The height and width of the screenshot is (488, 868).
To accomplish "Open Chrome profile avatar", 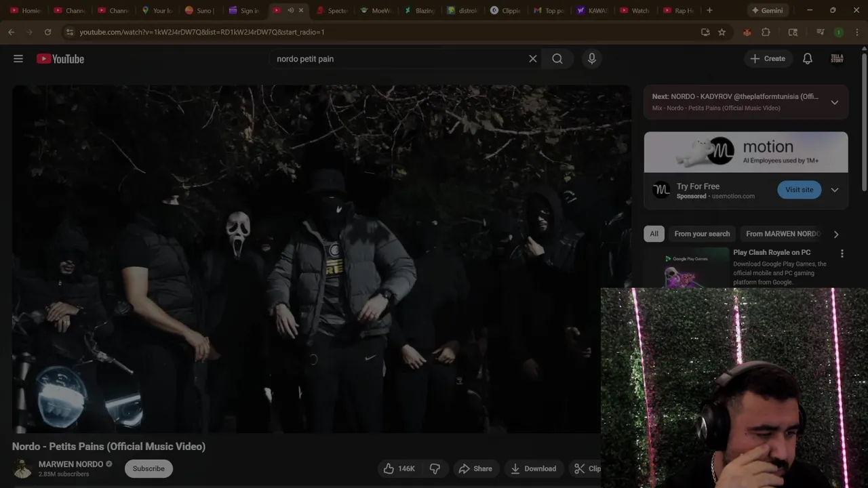I will pos(839,32).
